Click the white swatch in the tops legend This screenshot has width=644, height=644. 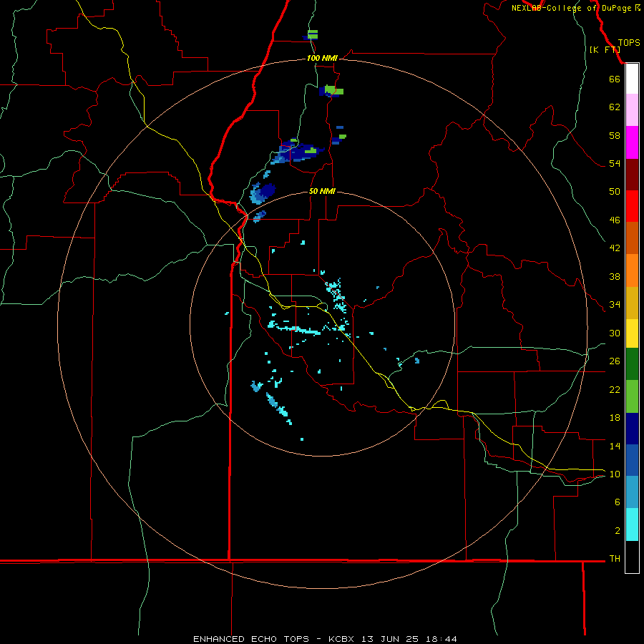[x=632, y=79]
